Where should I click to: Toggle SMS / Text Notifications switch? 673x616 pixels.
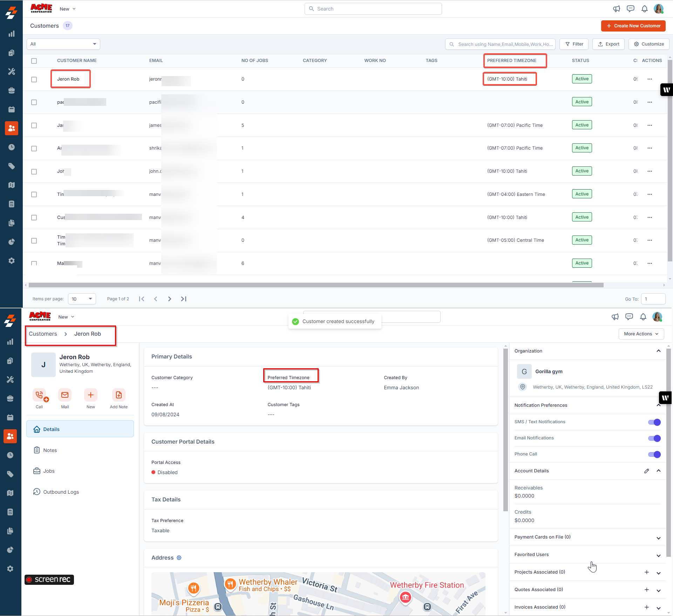654,422
